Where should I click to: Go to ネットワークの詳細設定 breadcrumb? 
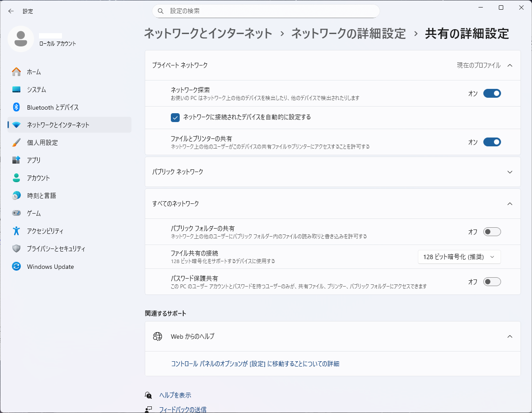point(348,34)
